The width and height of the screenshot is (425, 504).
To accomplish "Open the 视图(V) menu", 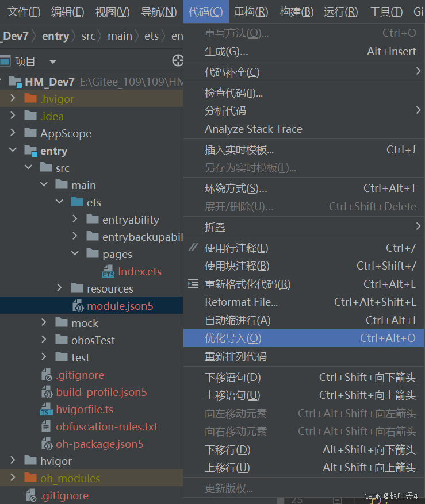I will [x=113, y=12].
